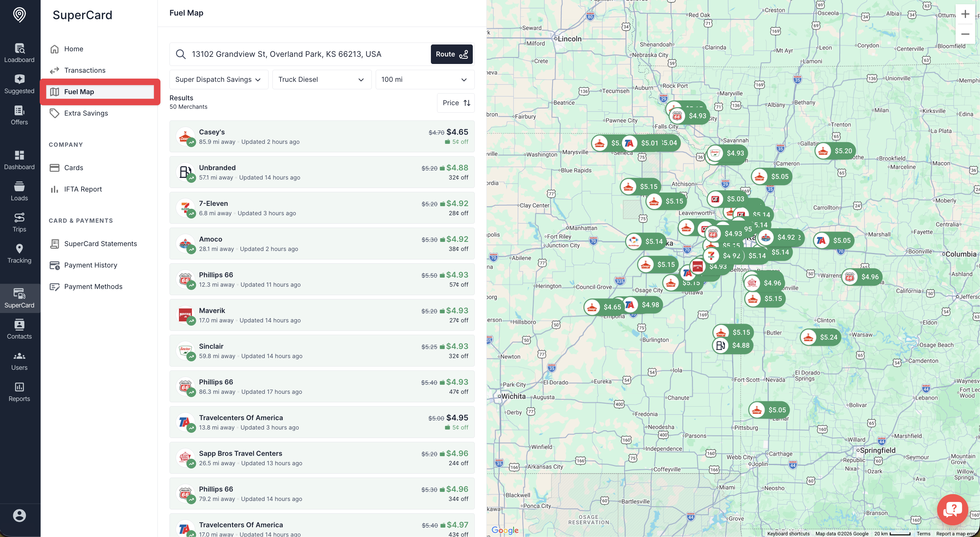The height and width of the screenshot is (537, 980).
Task: Select Travelcenters Of America $4.95 result
Action: pos(322,422)
